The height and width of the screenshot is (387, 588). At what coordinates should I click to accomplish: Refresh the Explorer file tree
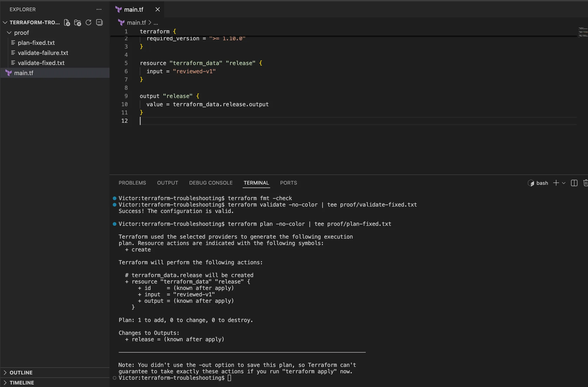tap(88, 23)
